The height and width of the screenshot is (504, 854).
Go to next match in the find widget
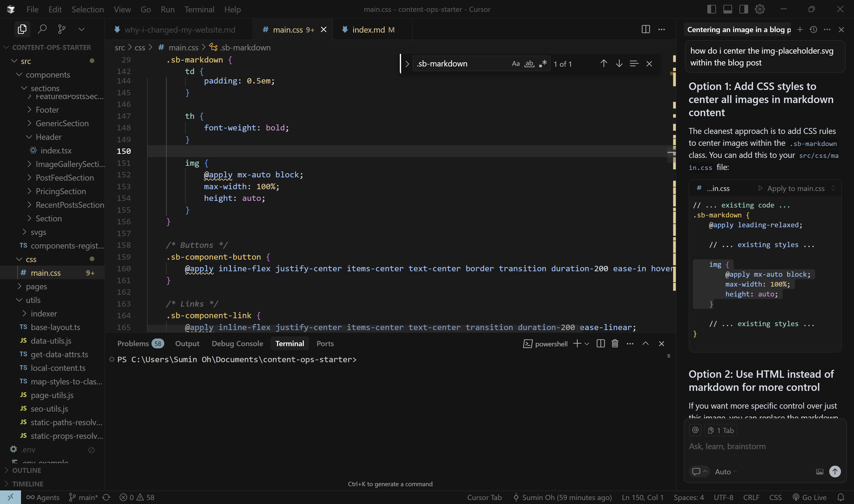pos(619,63)
